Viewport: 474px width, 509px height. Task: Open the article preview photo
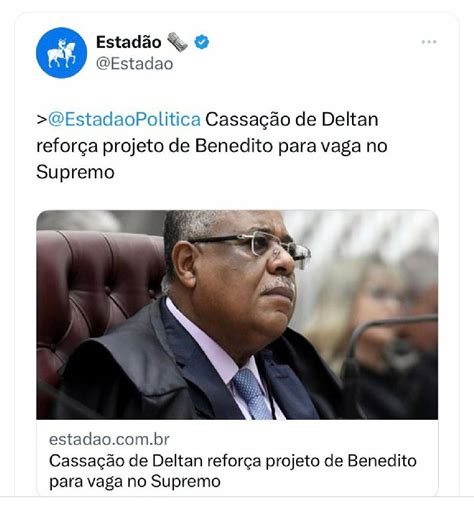237,314
